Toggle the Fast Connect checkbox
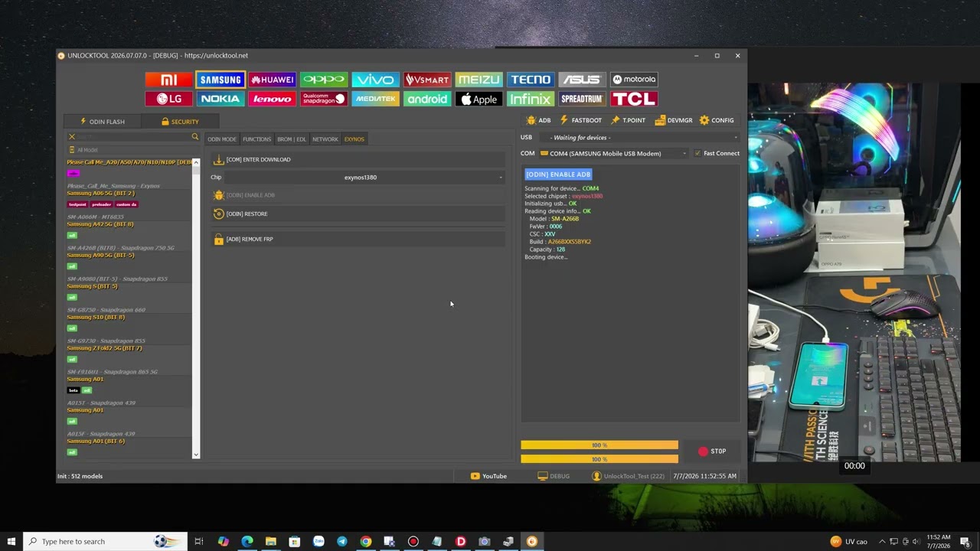 pos(697,153)
